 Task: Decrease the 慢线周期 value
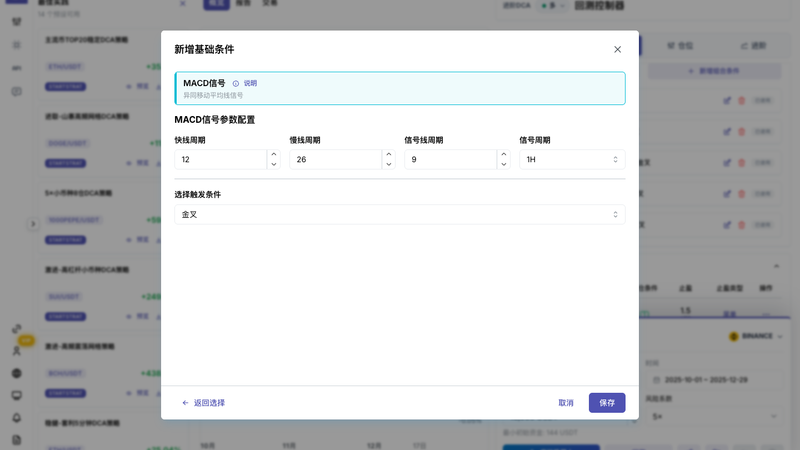389,164
